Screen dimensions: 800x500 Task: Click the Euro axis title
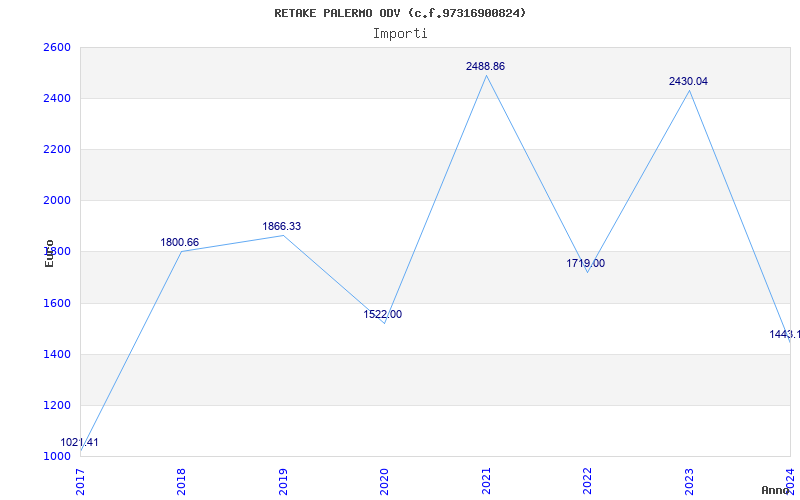tap(49, 254)
